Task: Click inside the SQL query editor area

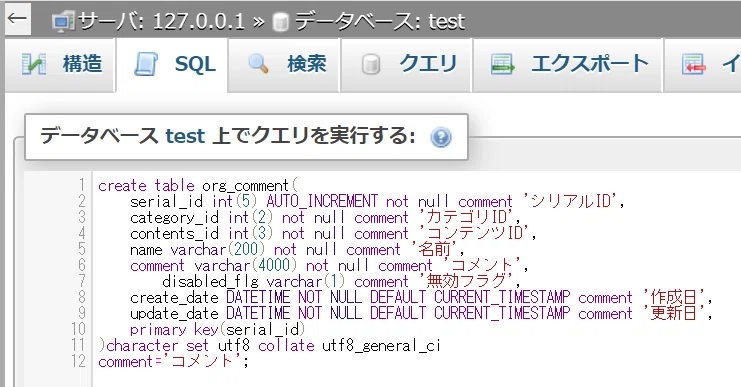Action: click(416, 279)
